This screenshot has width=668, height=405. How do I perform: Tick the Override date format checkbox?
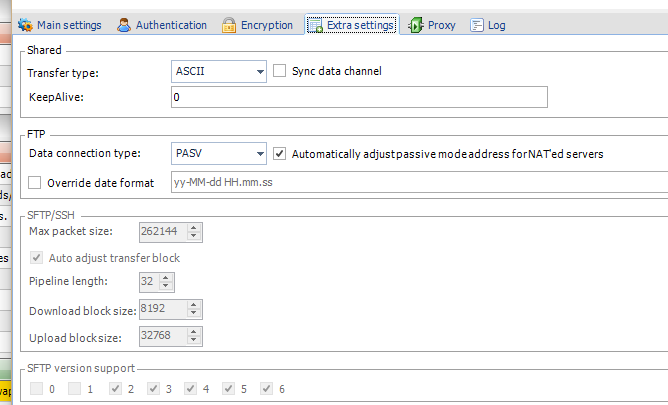pyautogui.click(x=35, y=183)
